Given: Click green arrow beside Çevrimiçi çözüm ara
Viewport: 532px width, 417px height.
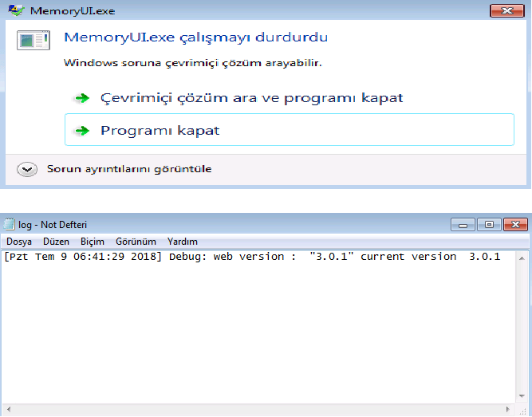Looking at the screenshot, I should pyautogui.click(x=82, y=98).
